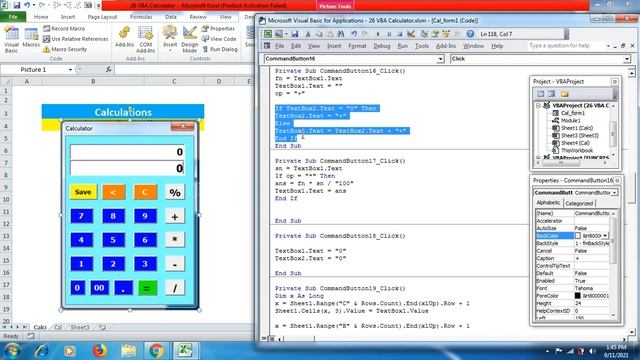Click Reset stop icon in VBA toolbar
Screen dimensions: 640x360
400,34
